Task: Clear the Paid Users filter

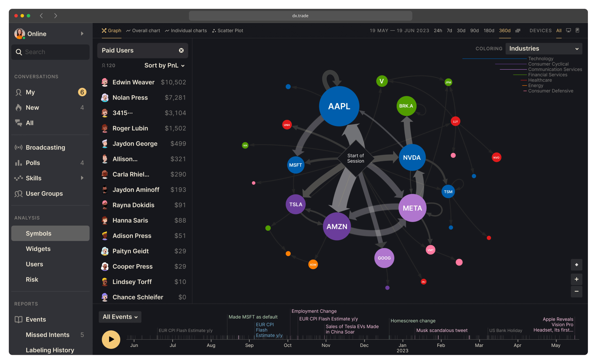Action: [x=181, y=50]
